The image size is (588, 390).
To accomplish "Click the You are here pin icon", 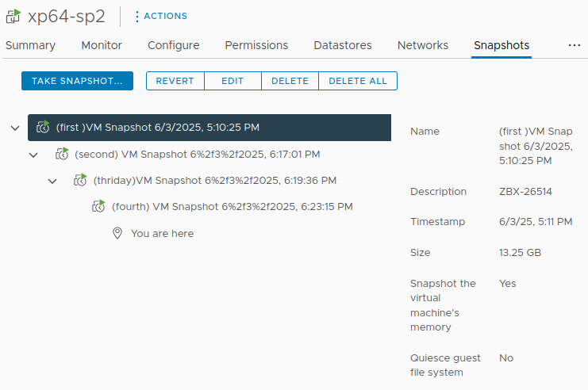I will point(117,233).
